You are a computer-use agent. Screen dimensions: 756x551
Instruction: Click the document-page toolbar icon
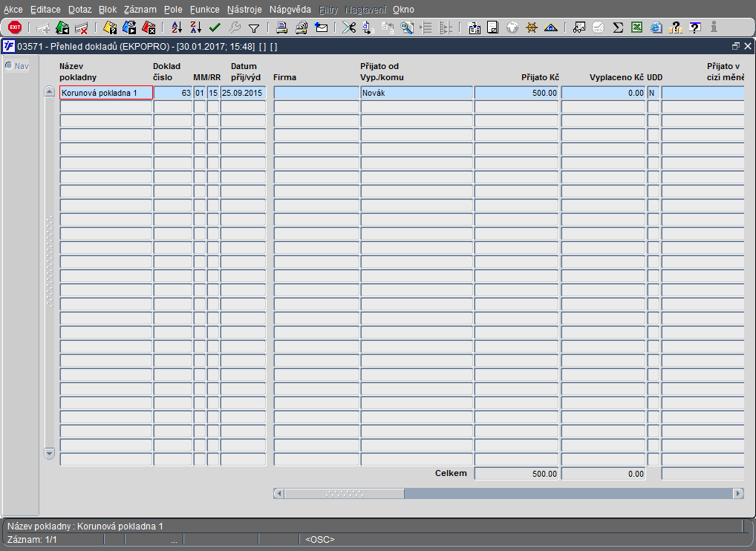493,28
